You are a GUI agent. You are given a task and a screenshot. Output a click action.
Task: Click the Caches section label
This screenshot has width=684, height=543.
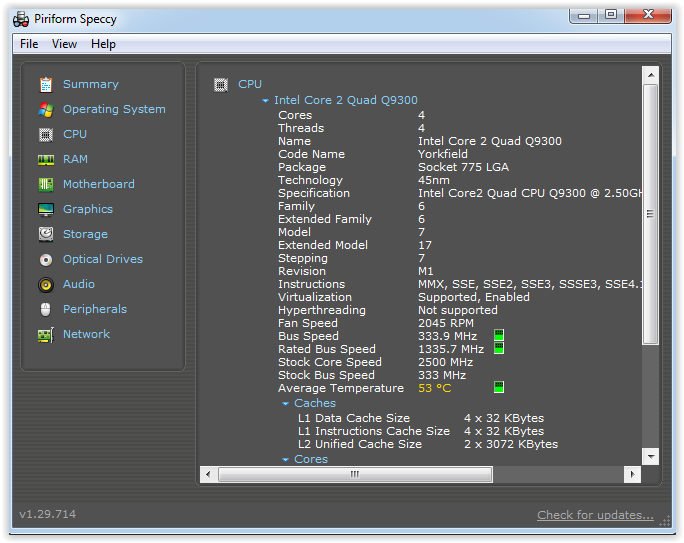[315, 403]
